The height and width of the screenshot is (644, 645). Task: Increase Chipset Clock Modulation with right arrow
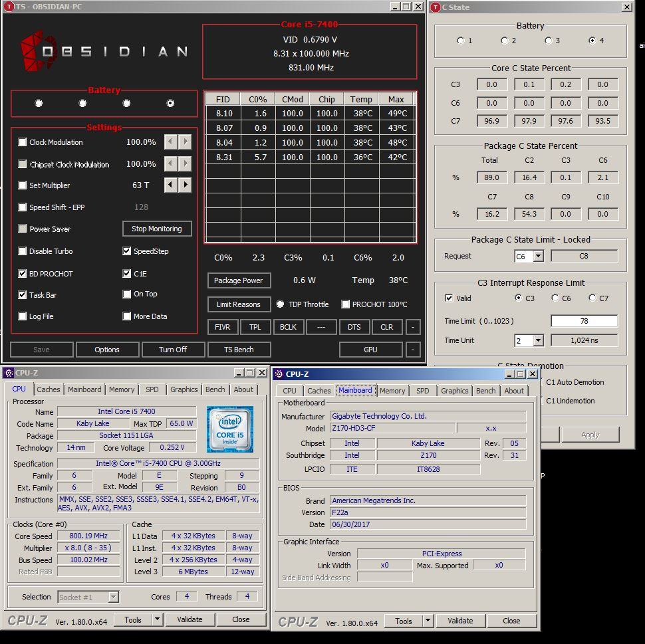coord(185,163)
